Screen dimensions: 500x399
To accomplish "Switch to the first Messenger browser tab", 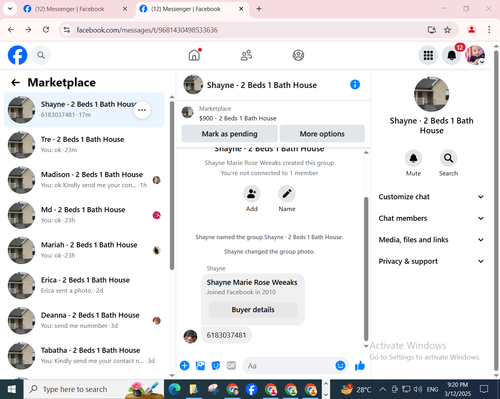I will click(75, 9).
